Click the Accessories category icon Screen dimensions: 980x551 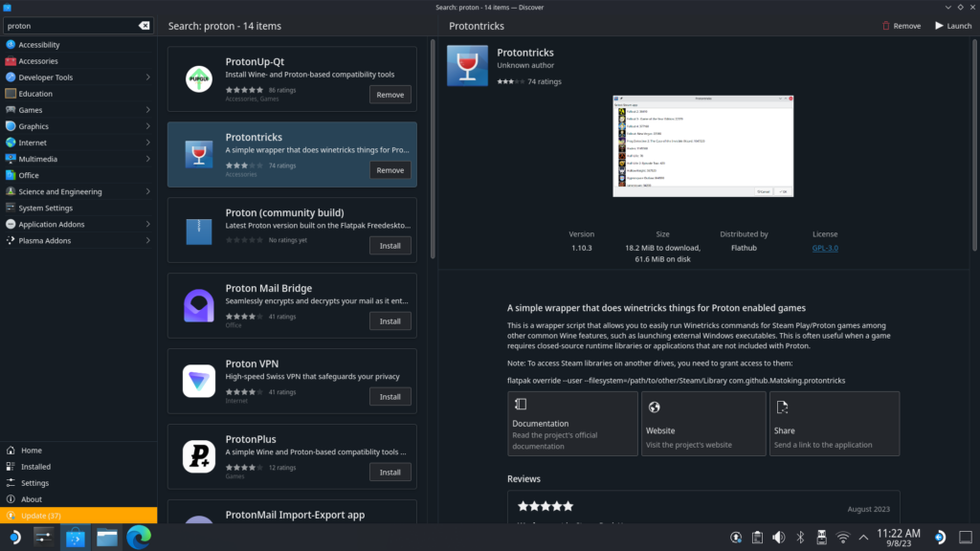pos(11,60)
